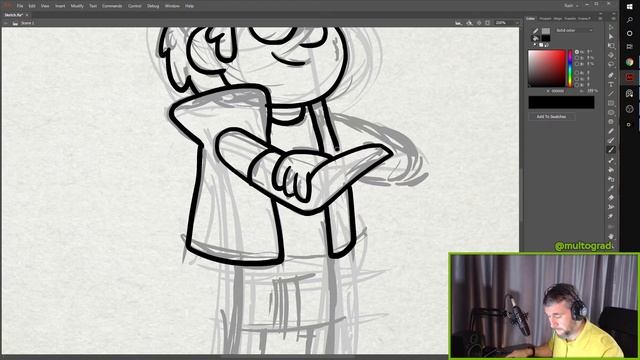Open the Edit Symbols dropdown icon

click(x=469, y=23)
